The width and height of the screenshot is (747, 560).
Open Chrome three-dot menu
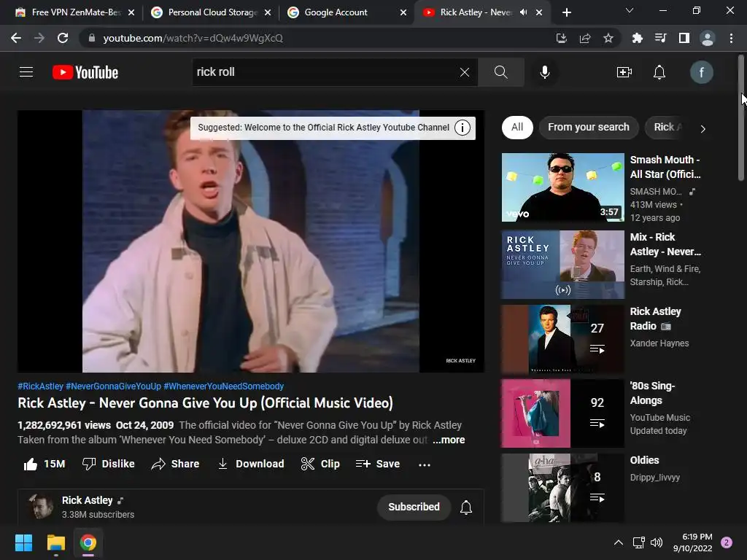coord(731,38)
